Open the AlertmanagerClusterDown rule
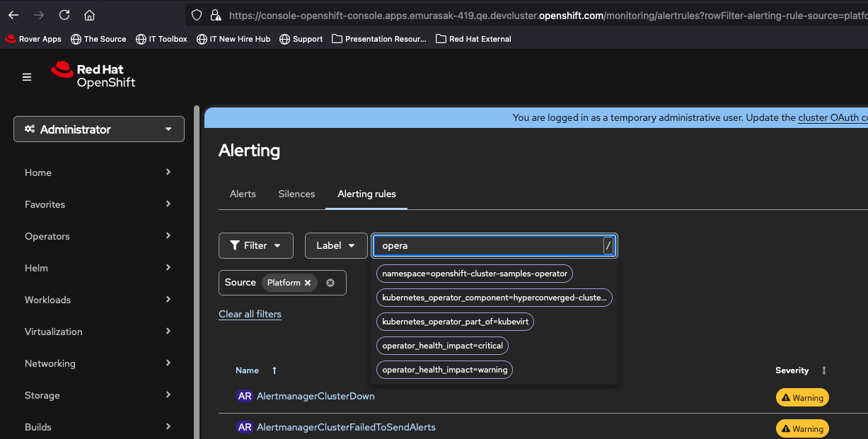The width and height of the screenshot is (868, 439). tap(316, 396)
